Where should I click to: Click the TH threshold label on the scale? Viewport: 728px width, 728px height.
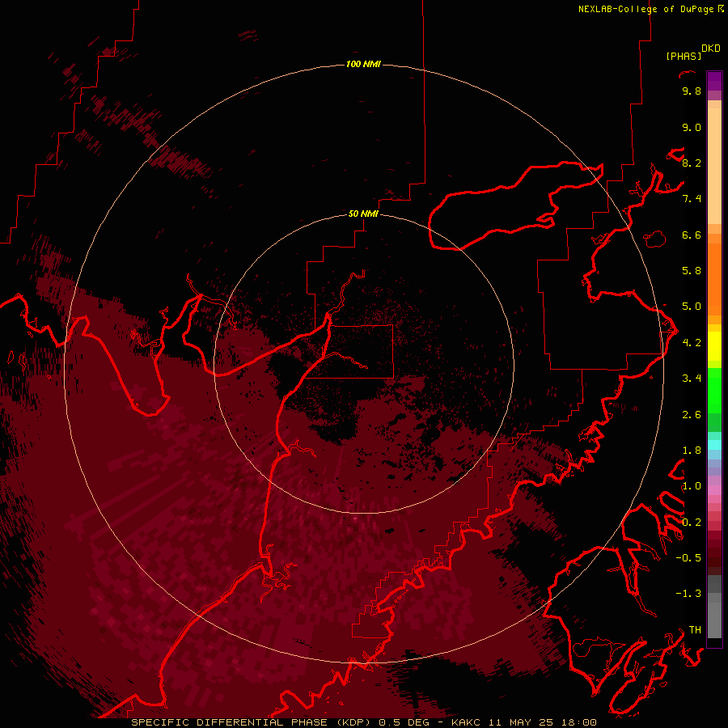coord(695,630)
